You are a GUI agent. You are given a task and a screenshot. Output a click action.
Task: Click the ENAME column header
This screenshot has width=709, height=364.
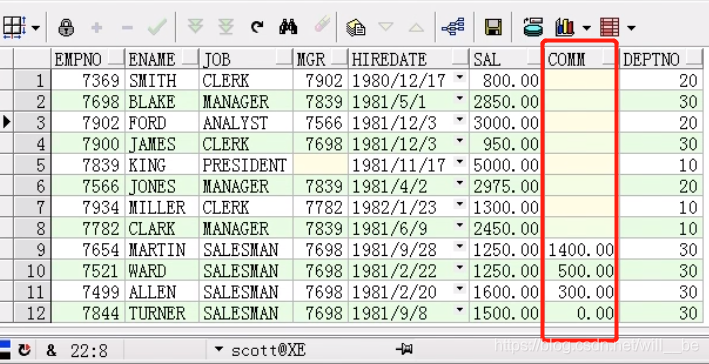coord(162,59)
